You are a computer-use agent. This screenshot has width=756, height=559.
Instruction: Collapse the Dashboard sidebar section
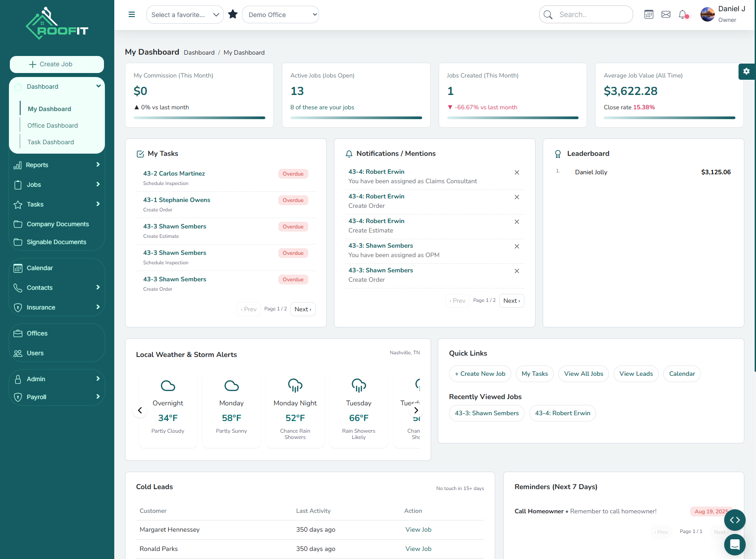click(98, 86)
